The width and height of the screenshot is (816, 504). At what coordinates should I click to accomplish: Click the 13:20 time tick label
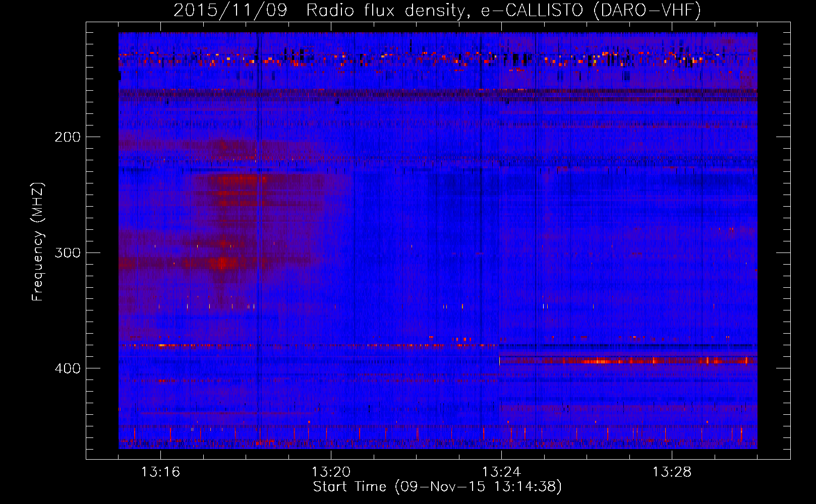pyautogui.click(x=331, y=472)
